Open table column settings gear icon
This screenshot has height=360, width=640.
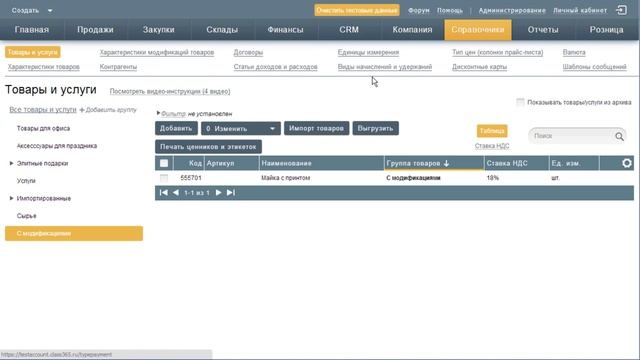(627, 163)
